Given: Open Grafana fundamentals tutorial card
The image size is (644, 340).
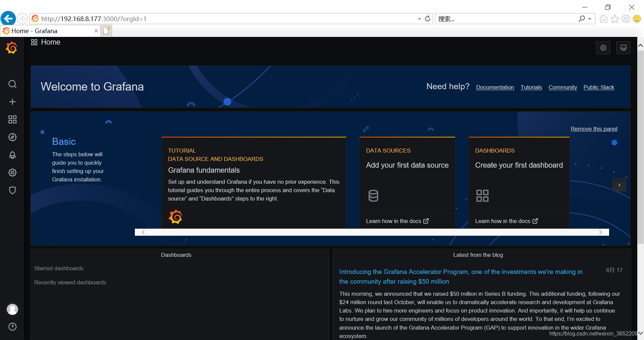Looking at the screenshot, I should (254, 183).
